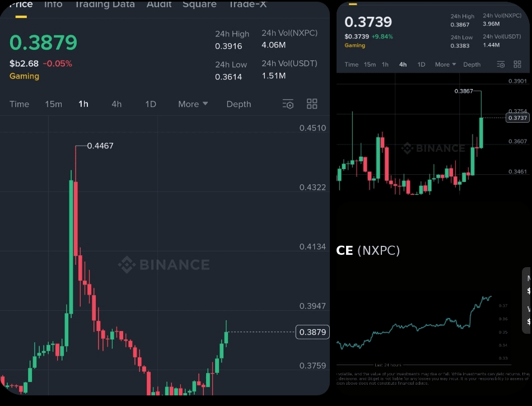Click the Last 24 hours caption
532x406 pixels.
point(388,365)
